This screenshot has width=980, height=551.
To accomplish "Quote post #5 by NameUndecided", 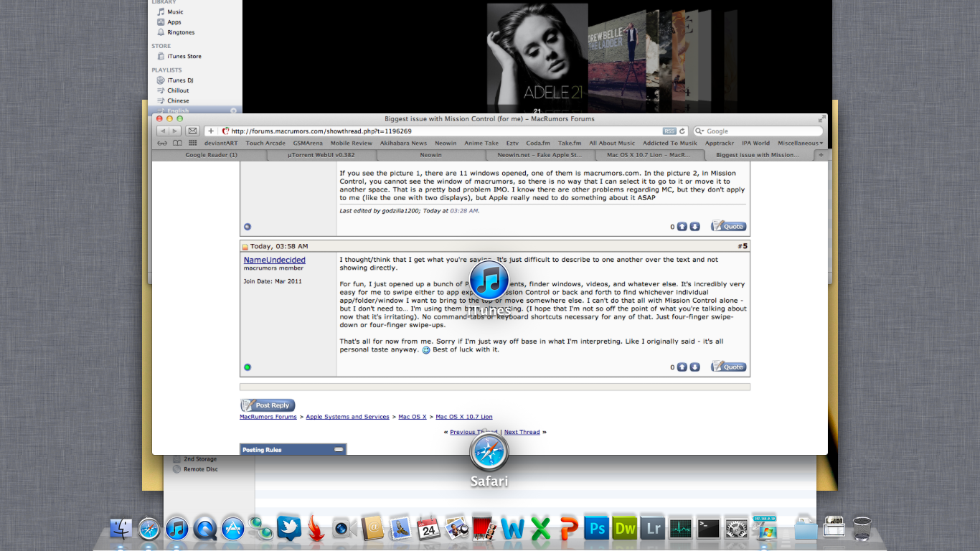I will pyautogui.click(x=729, y=367).
